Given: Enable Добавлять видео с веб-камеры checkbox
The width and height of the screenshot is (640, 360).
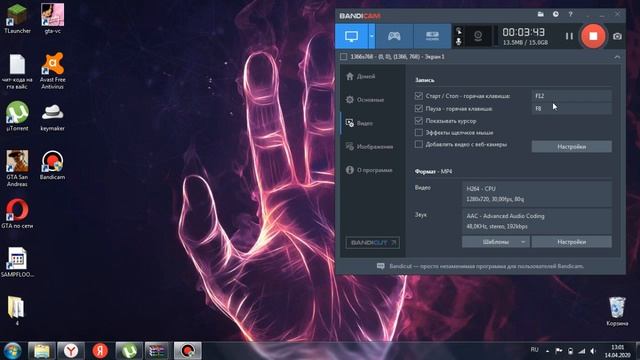Looking at the screenshot, I should point(418,144).
